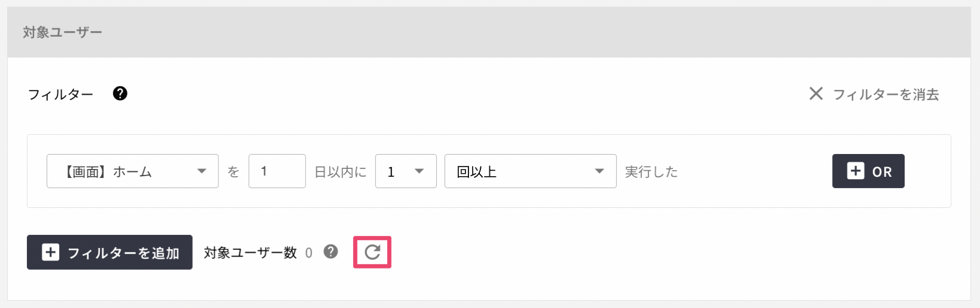
Task: Click the plus icon inside the OR button
Action: coord(856,171)
